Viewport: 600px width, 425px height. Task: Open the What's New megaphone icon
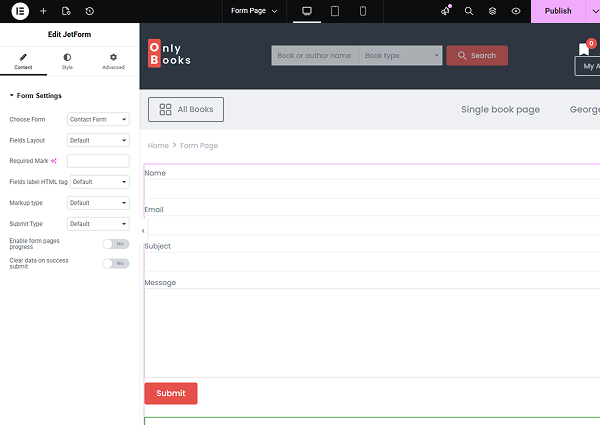point(446,11)
